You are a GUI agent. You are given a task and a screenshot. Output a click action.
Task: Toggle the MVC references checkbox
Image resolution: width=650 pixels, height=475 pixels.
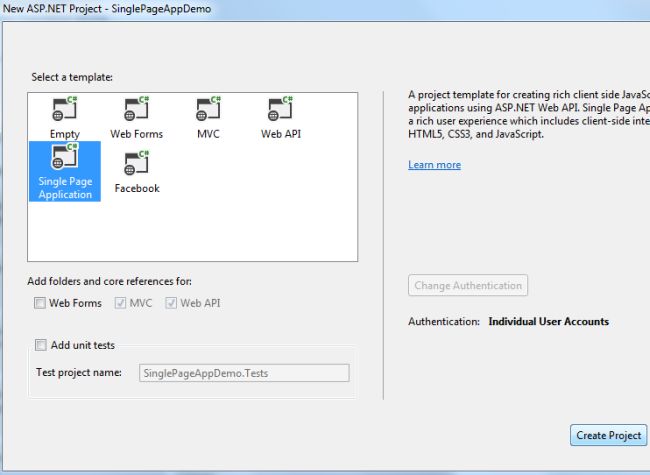(120, 303)
